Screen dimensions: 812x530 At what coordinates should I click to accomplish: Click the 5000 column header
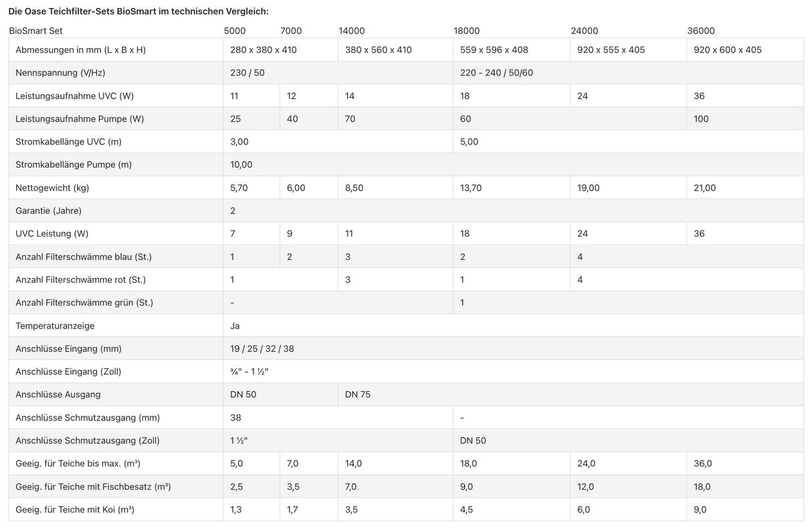(234, 31)
